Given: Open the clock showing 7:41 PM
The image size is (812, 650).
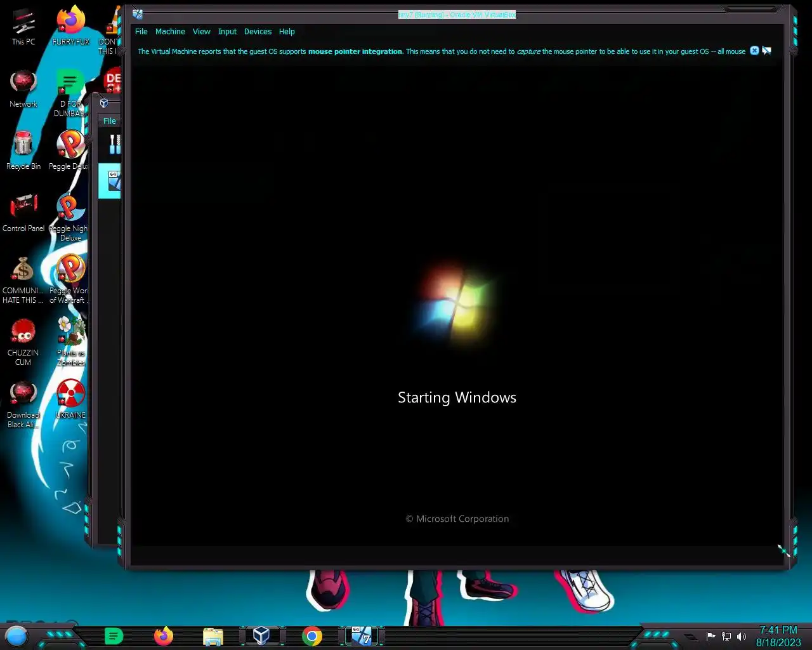Looking at the screenshot, I should pyautogui.click(x=778, y=636).
